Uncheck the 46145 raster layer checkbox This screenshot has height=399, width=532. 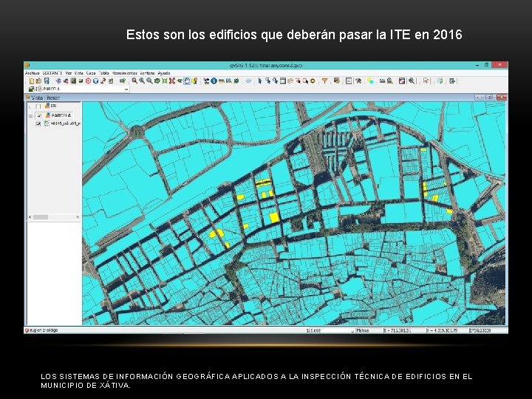(38, 124)
